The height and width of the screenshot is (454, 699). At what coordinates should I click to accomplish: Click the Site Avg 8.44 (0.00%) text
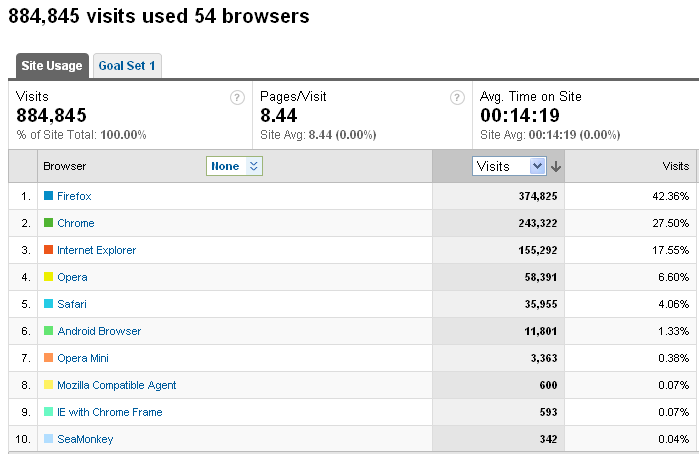(x=318, y=135)
